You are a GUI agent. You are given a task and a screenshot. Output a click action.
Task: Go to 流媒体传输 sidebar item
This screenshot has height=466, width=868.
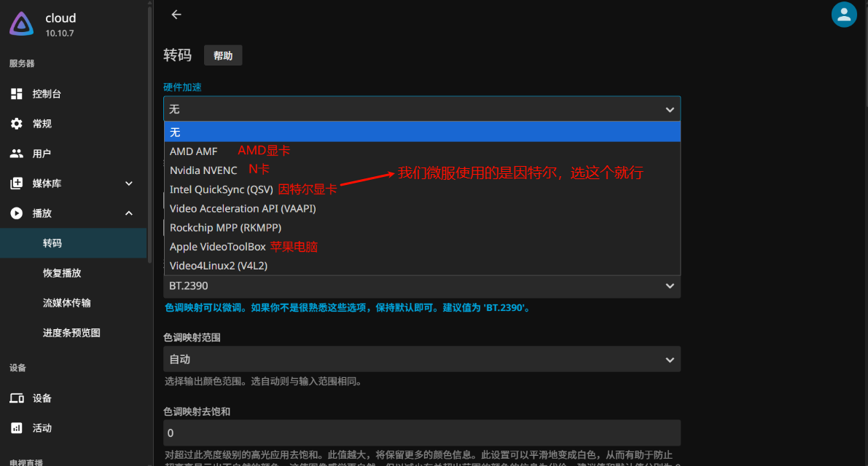73,303
